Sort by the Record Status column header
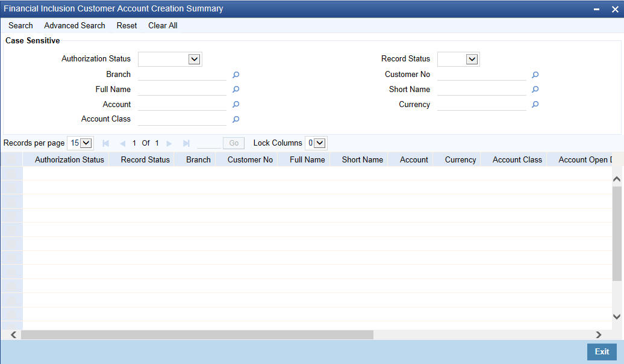The height and width of the screenshot is (364, 624). [145, 160]
